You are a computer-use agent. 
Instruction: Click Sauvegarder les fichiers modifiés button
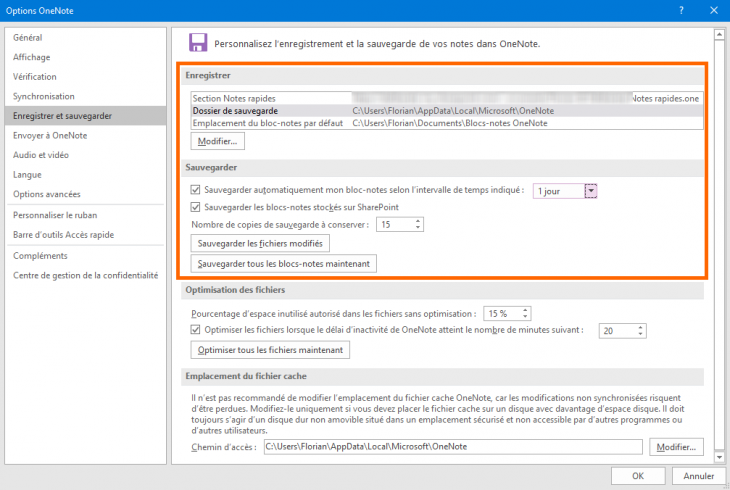tap(260, 244)
